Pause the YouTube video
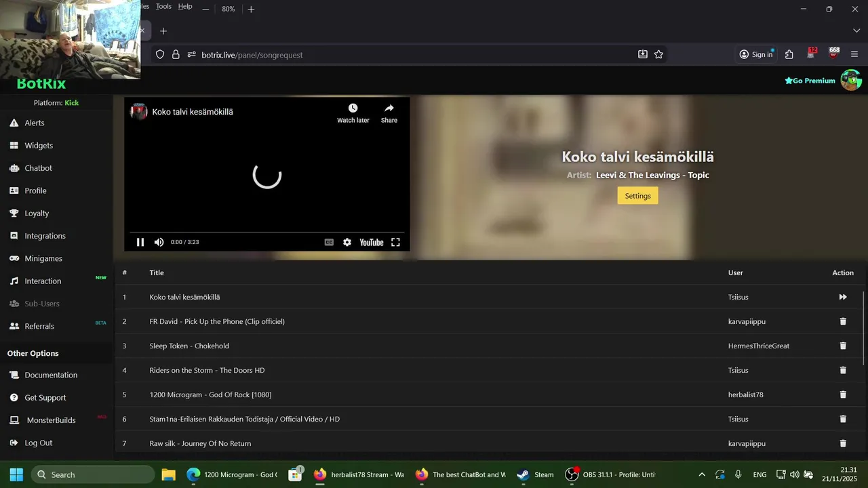Viewport: 868px width, 488px height. 140,242
